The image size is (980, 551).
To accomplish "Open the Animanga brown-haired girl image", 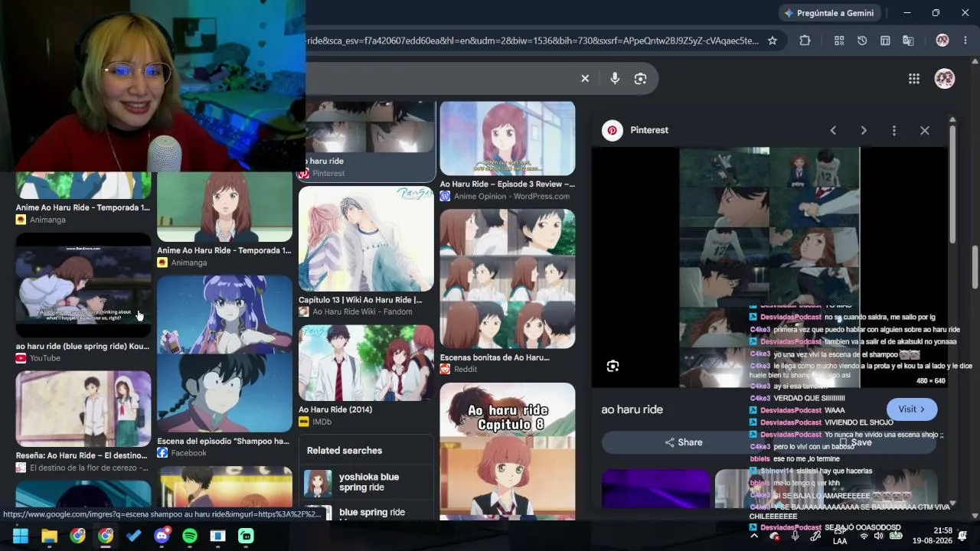I will coord(225,207).
